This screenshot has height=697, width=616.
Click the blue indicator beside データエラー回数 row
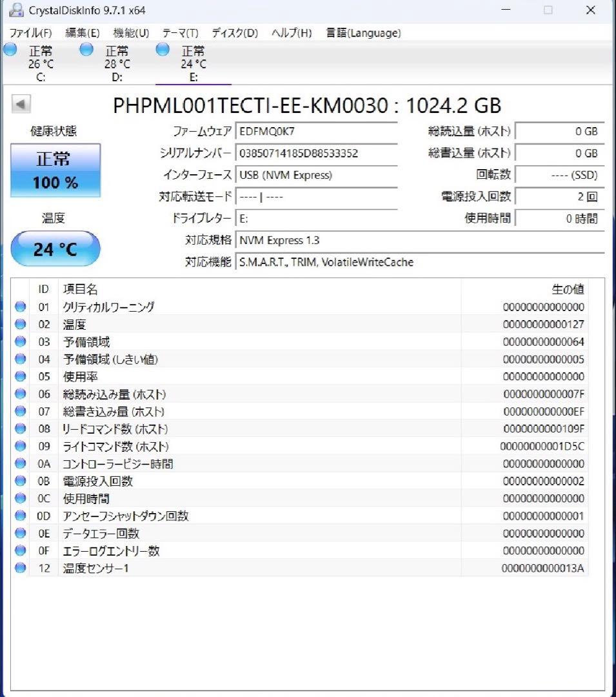tap(21, 533)
